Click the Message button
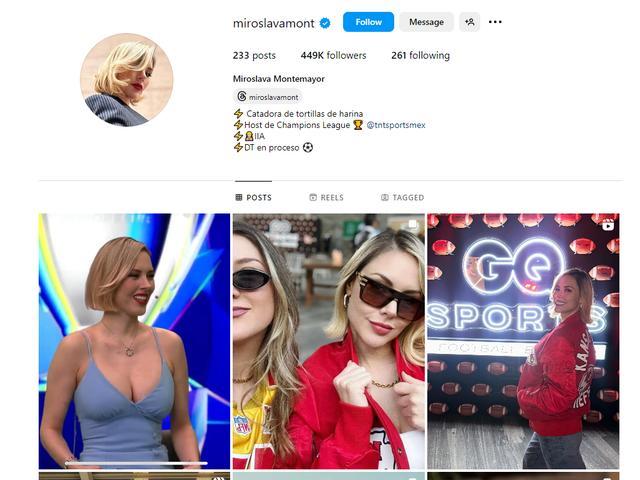Screen dimensions: 640x480 426,22
